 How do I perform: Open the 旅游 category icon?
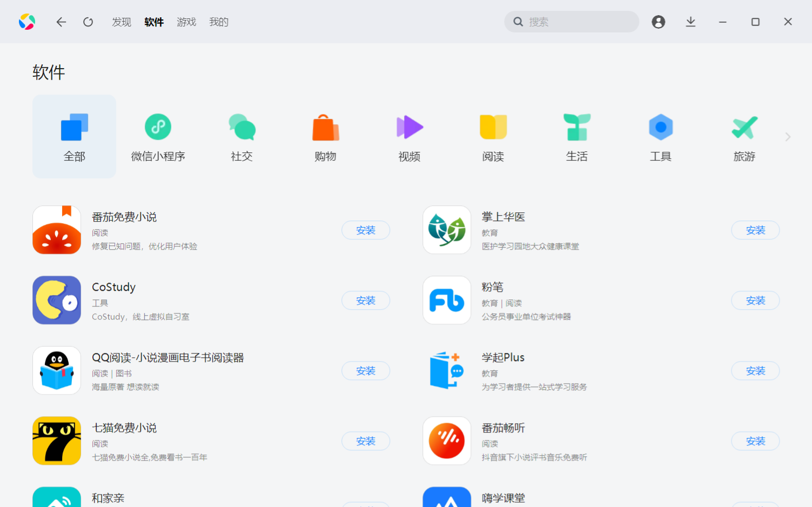[x=744, y=127]
